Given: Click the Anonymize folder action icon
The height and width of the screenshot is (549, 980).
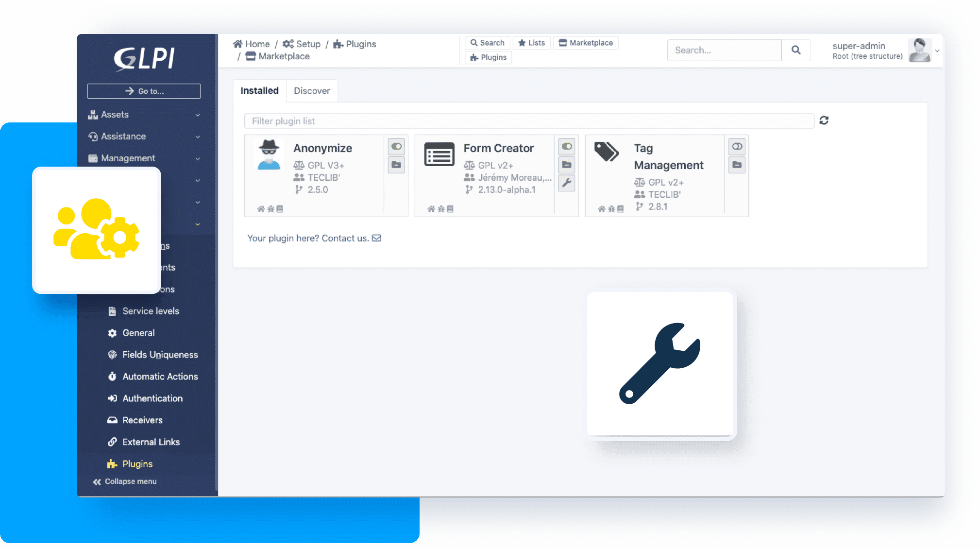Looking at the screenshot, I should pyautogui.click(x=397, y=165).
